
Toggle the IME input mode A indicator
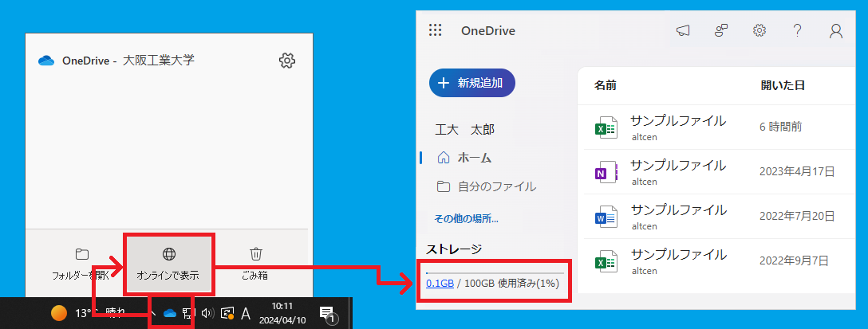pyautogui.click(x=246, y=314)
